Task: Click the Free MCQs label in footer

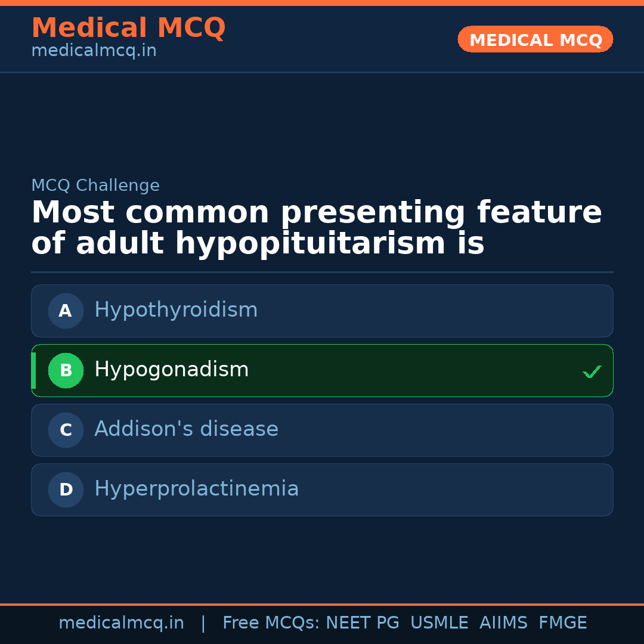Action: click(x=271, y=623)
